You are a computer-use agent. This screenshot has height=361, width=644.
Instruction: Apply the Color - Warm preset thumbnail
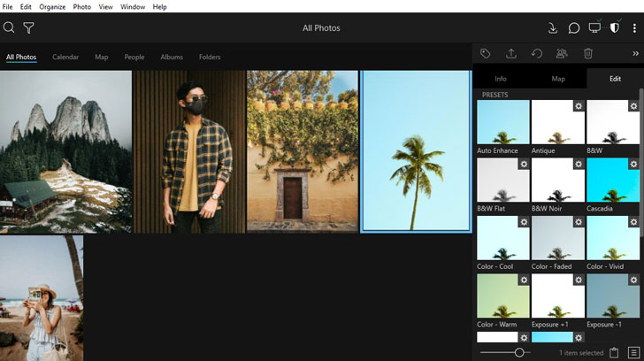[x=503, y=296]
